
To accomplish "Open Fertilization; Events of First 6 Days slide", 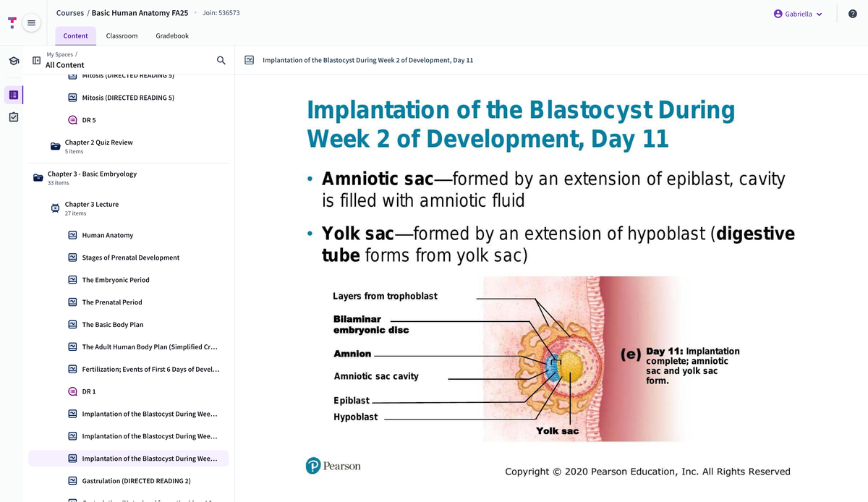I will coord(150,369).
